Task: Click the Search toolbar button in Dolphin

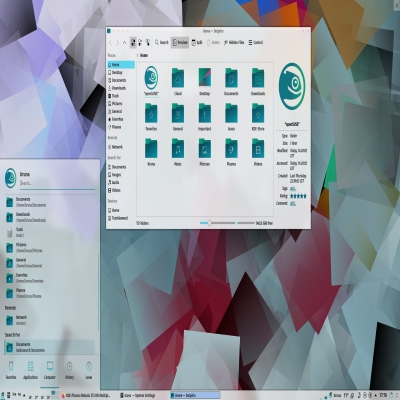Action: tap(162, 42)
